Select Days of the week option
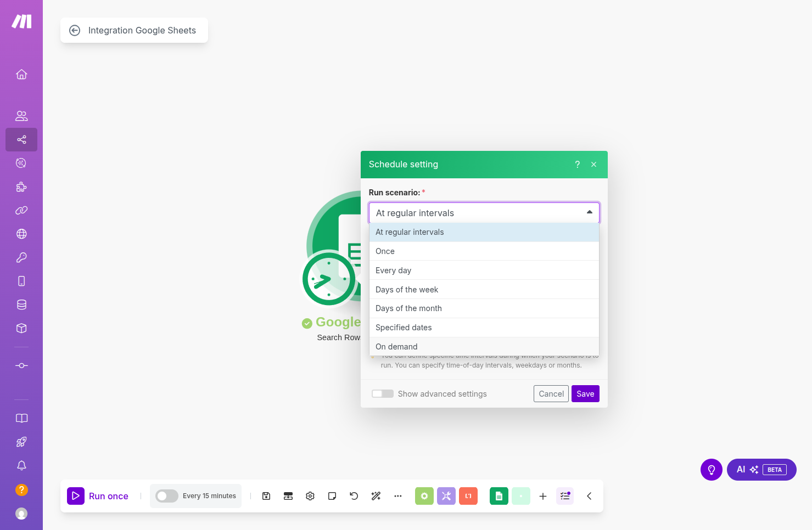812x530 pixels. (x=484, y=290)
